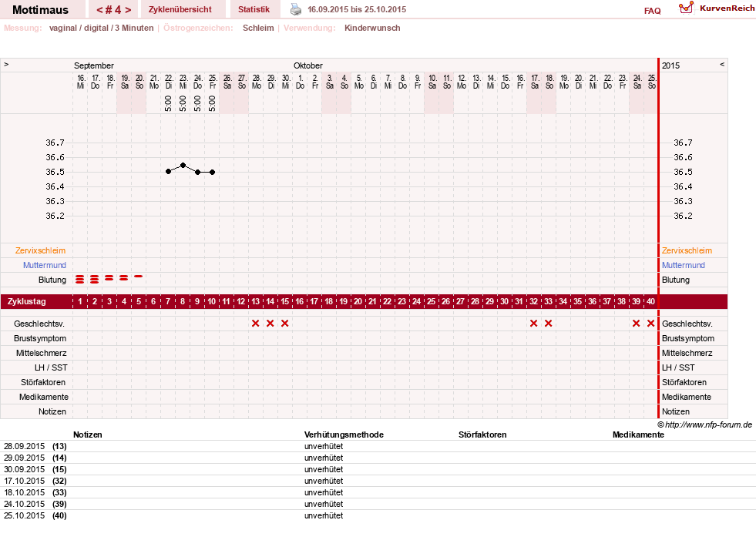
Task: Click the 18.10.2015 notes row
Action: (378, 492)
